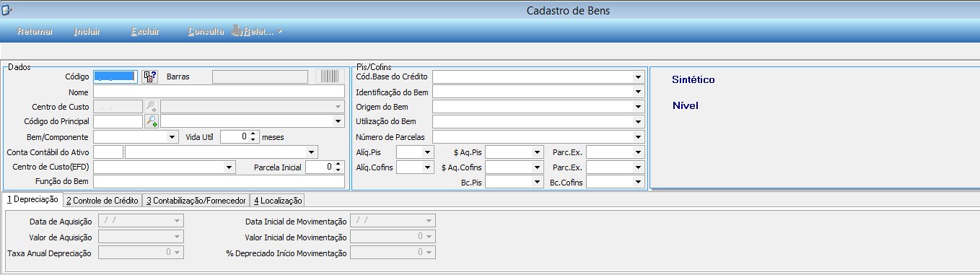Expand the $ Aq.Pis dropdown

(x=537, y=152)
